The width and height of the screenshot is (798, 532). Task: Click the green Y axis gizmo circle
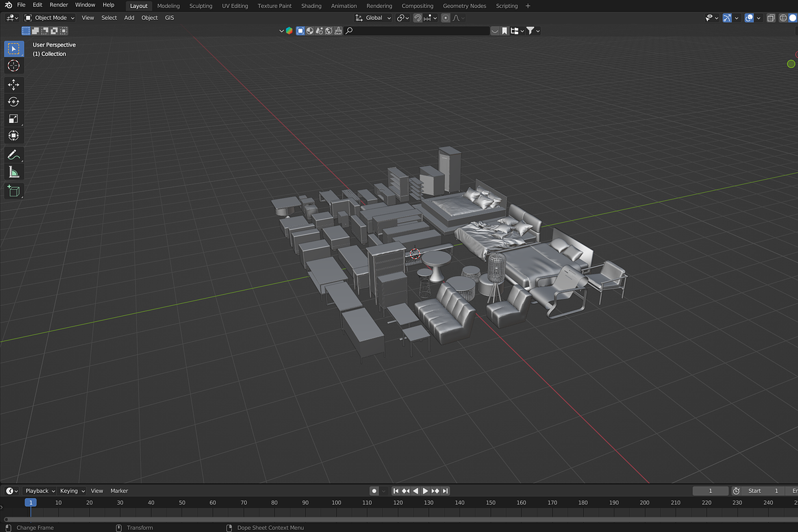tap(791, 64)
